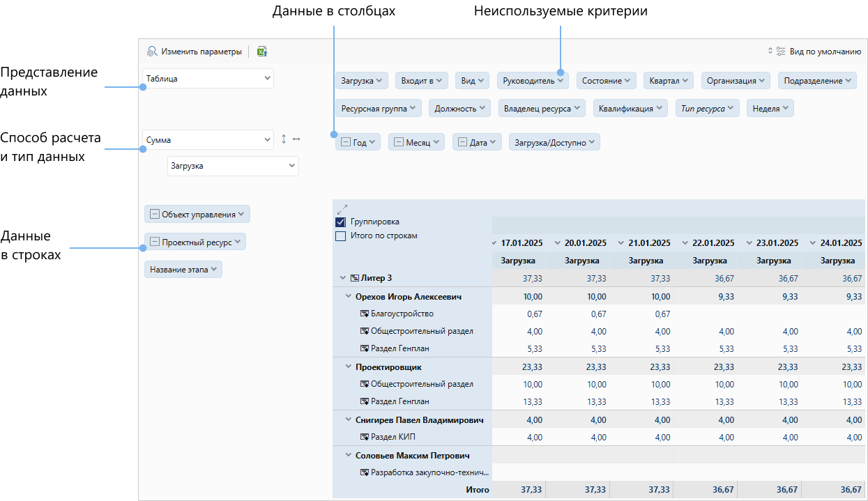Click the Состояние criterion chip
Viewport: 868px width, 501px height.
606,81
